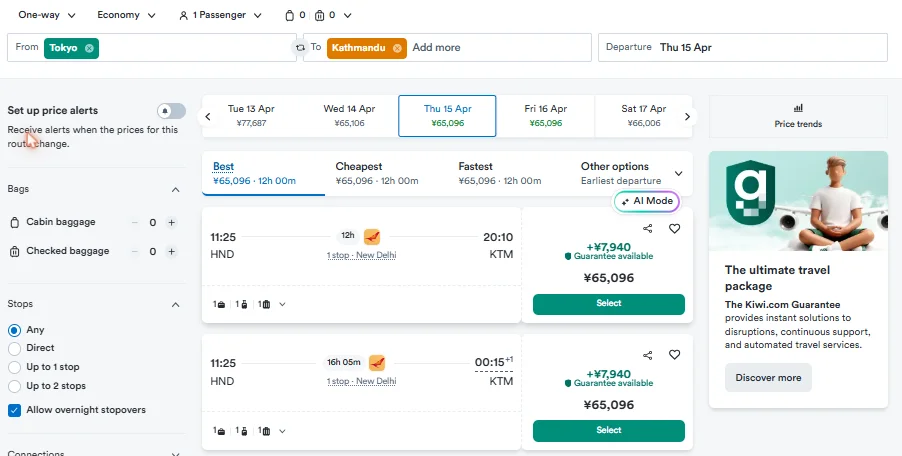The height and width of the screenshot is (456, 902).
Task: Swap origin and destination with arrows icon
Action: [300, 48]
